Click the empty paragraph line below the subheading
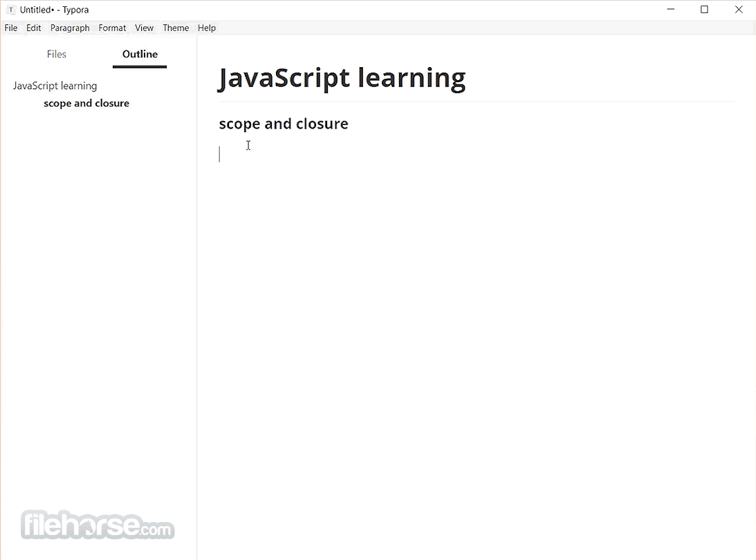The width and height of the screenshot is (756, 560). coord(415,154)
